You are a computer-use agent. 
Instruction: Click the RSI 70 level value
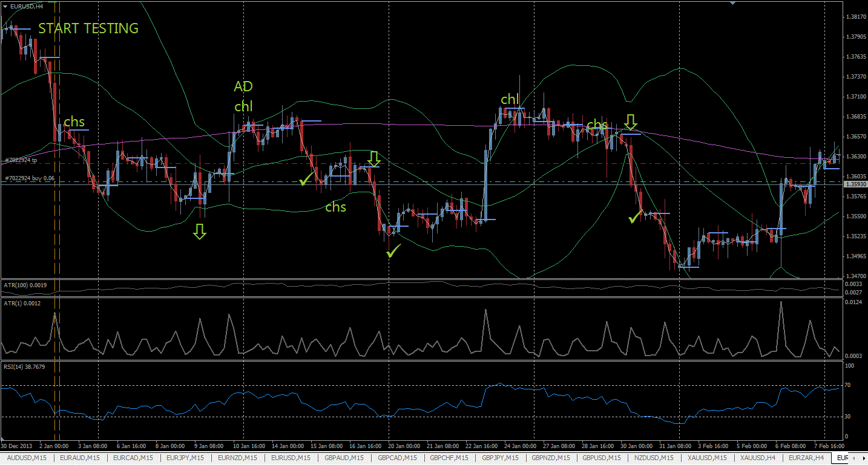[849, 385]
